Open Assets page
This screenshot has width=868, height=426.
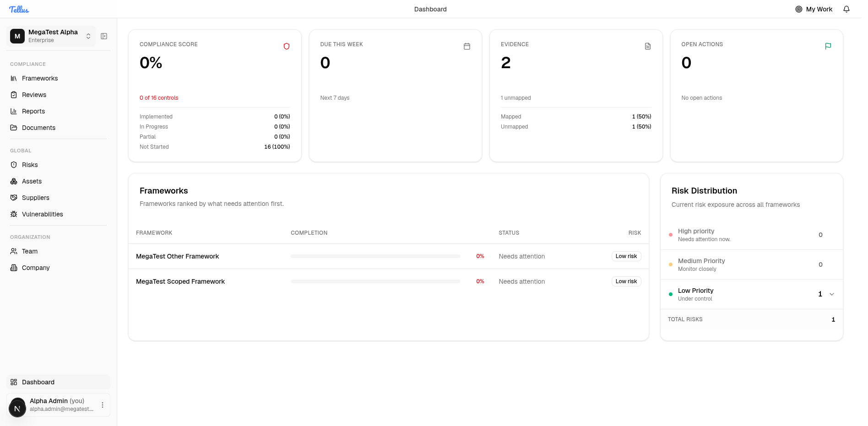coord(58,181)
